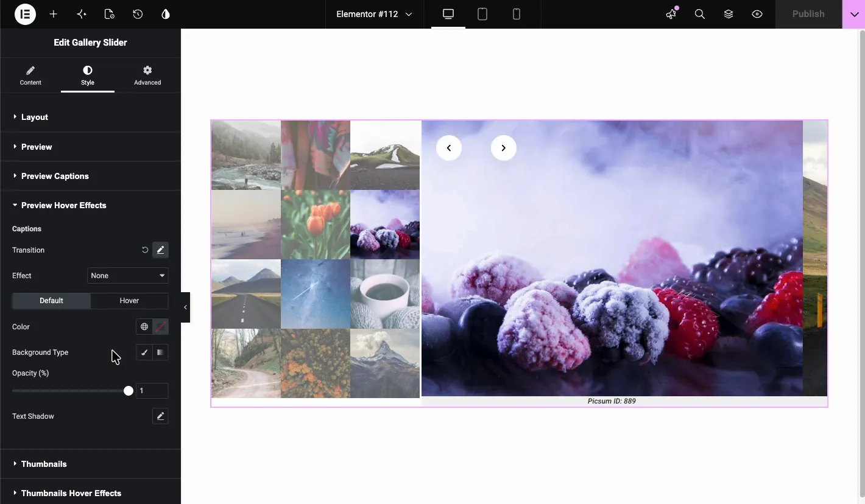Select the Hover state tab
This screenshot has height=504, width=865.
[129, 301]
